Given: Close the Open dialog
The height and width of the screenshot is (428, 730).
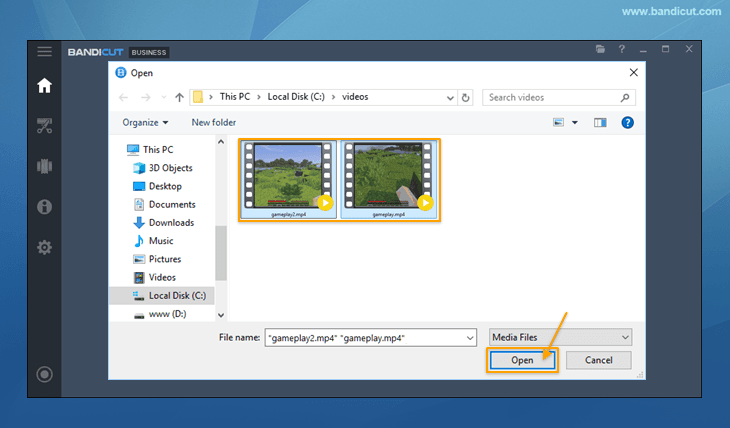Looking at the screenshot, I should coord(634,73).
